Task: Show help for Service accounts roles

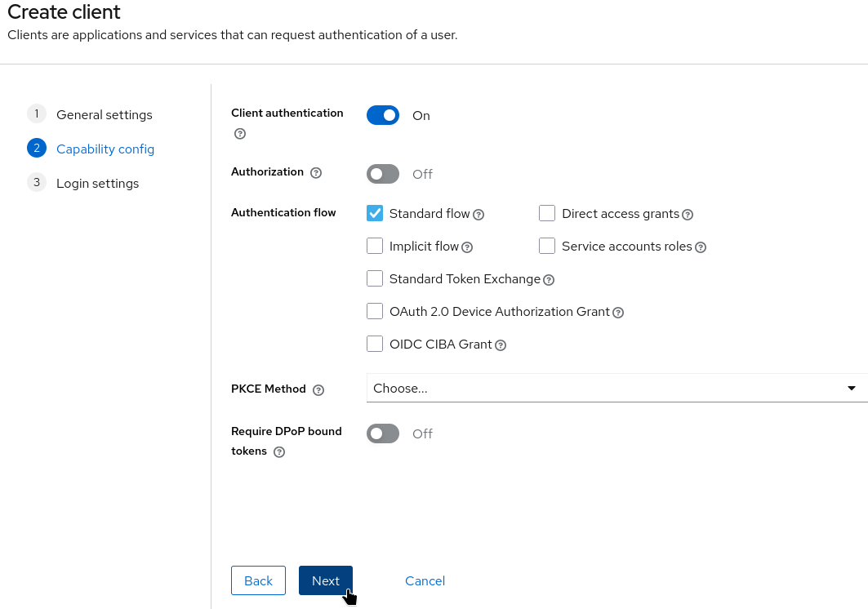Action: point(701,247)
